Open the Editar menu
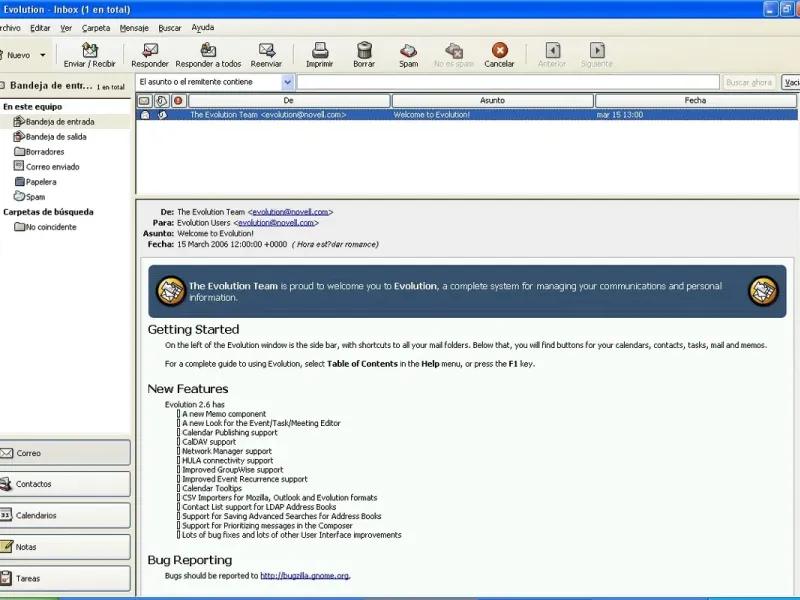The image size is (800, 600). 40,28
